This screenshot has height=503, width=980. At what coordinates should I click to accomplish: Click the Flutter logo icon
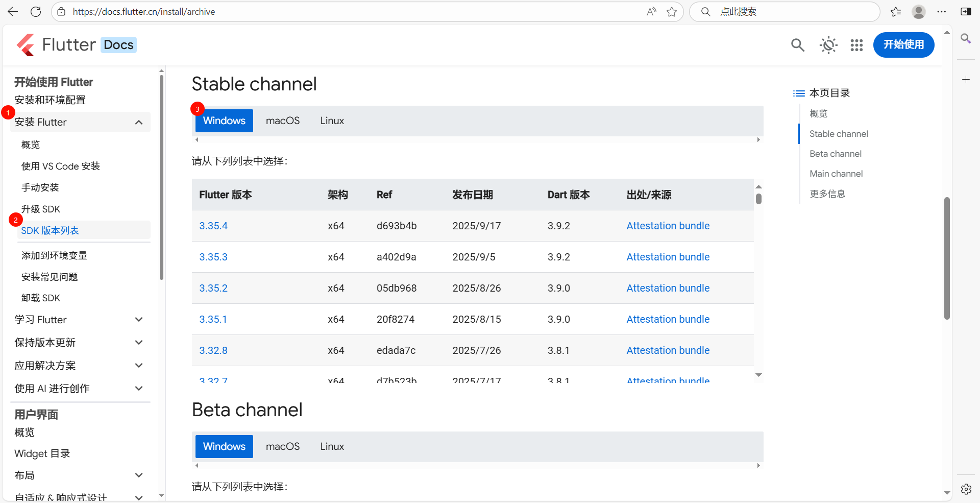[26, 45]
